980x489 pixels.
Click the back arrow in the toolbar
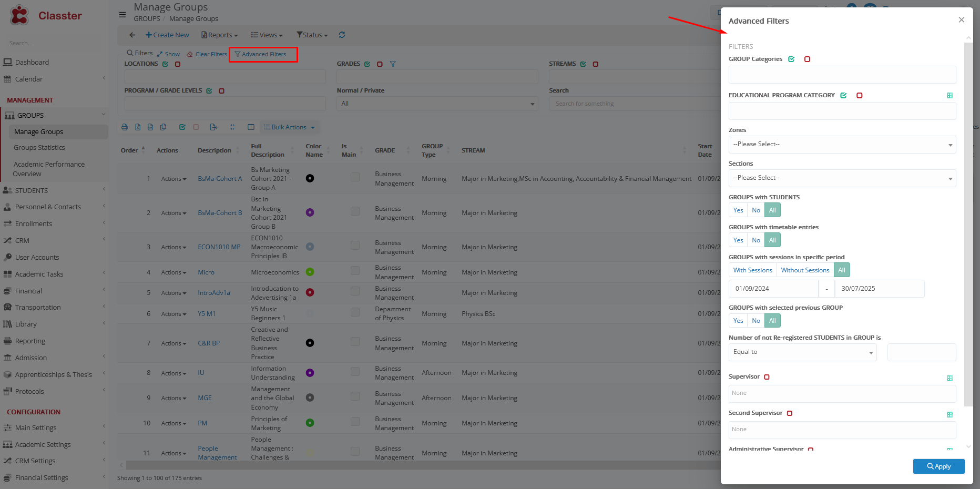(132, 35)
